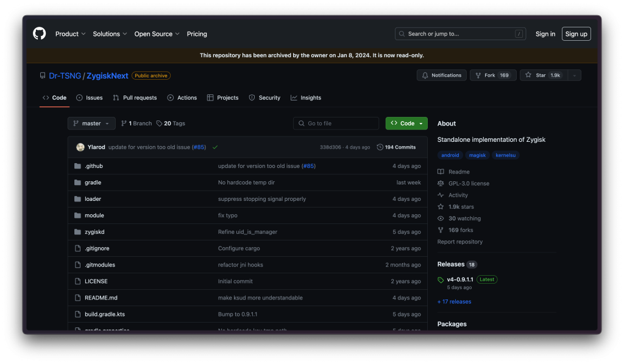View the 194 Commits history
This screenshot has width=624, height=364.
[396, 147]
